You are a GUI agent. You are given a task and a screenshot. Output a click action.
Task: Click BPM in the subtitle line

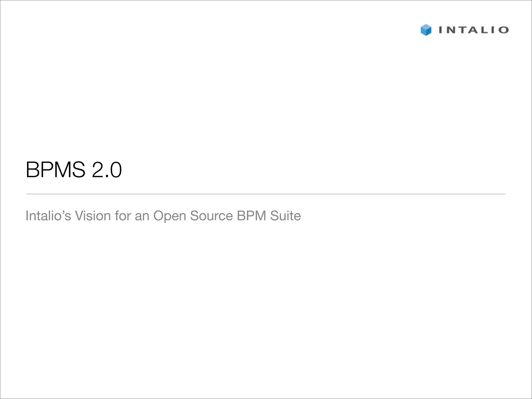[251, 216]
